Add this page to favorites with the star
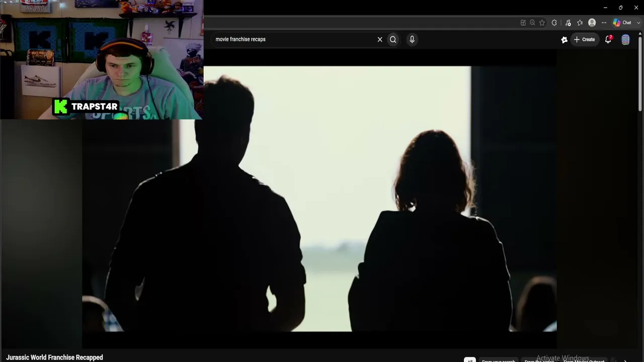The height and width of the screenshot is (362, 644). click(x=542, y=23)
